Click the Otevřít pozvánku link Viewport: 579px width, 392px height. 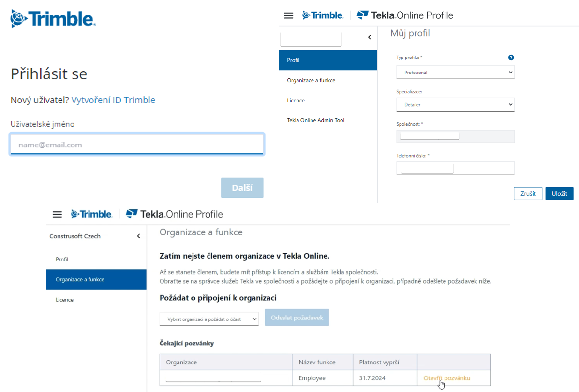[x=447, y=378]
